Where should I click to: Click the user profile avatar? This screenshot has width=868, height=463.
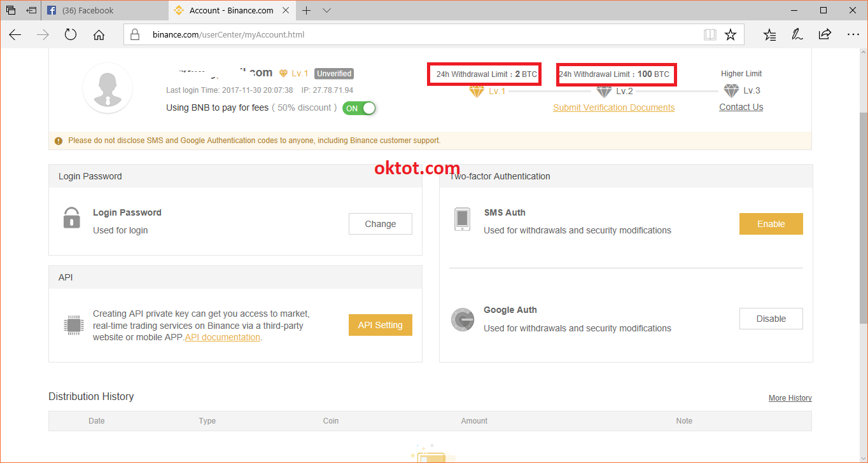click(108, 88)
